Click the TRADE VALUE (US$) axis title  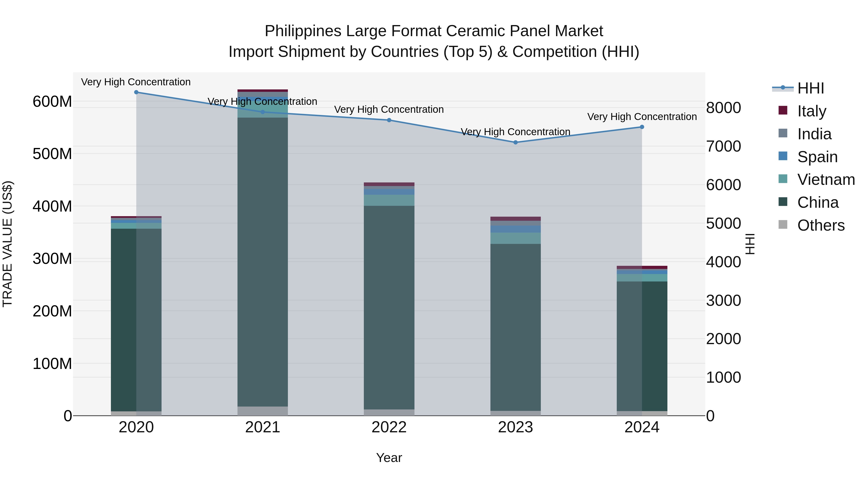point(7,244)
